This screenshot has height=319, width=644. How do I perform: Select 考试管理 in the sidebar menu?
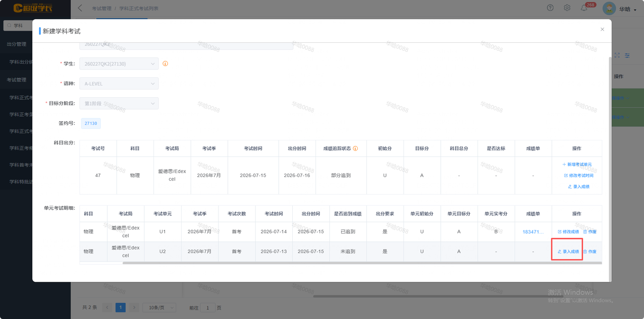coord(17,79)
